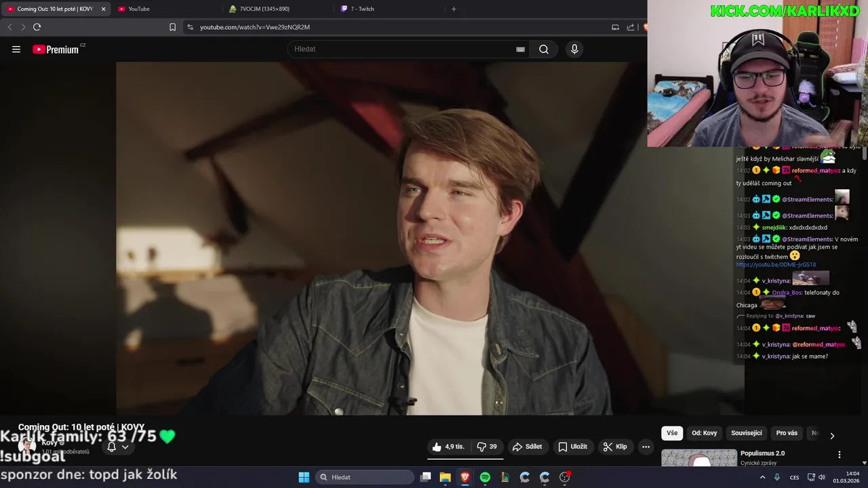
Task: Open Populismus 2.0 recommended video title
Action: click(762, 453)
